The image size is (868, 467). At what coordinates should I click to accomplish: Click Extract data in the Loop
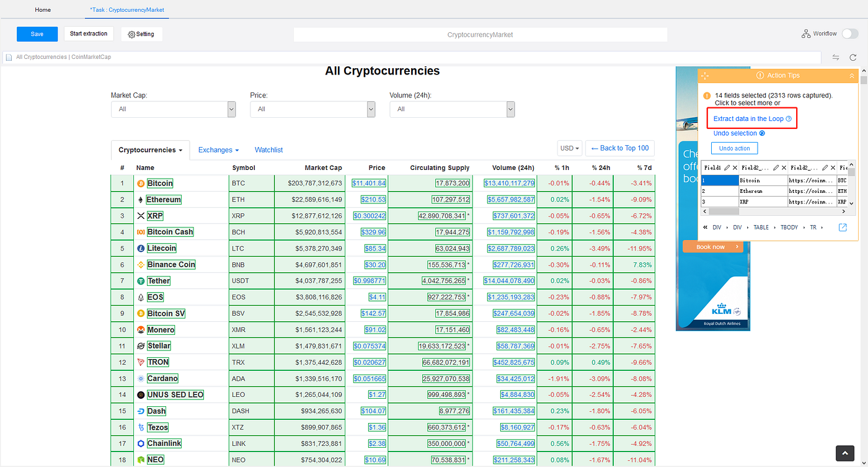point(748,118)
